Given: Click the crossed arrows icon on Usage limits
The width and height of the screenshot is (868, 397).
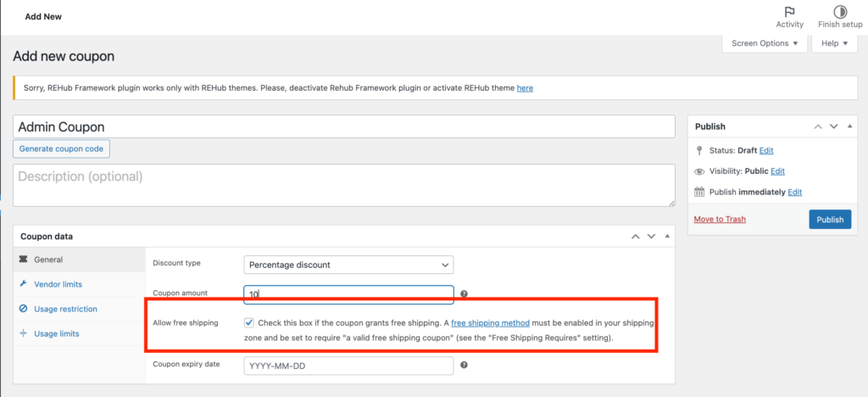Looking at the screenshot, I should pos(23,333).
